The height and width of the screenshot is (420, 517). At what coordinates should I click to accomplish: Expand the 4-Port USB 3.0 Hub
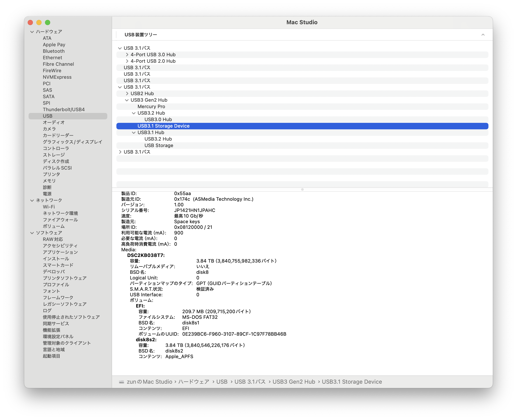point(127,55)
